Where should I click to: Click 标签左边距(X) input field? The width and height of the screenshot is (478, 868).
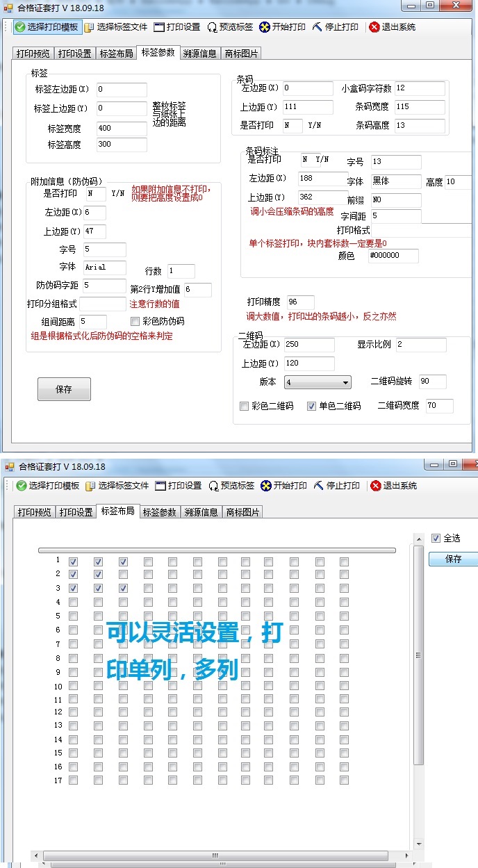click(122, 89)
